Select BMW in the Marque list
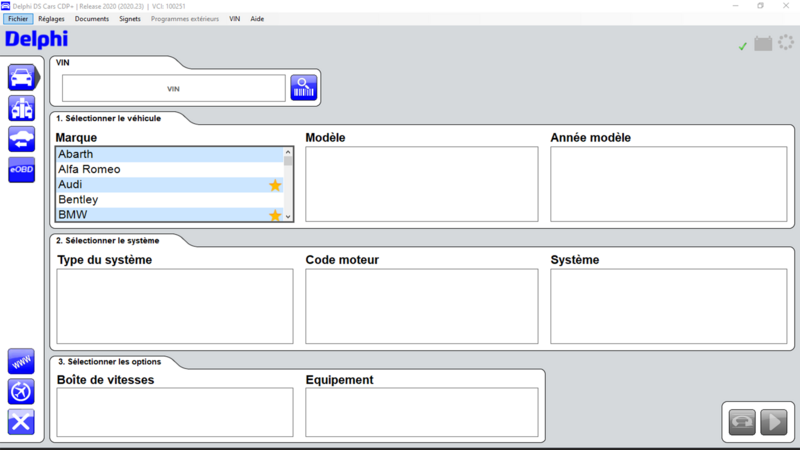The height and width of the screenshot is (450, 800). tap(169, 215)
